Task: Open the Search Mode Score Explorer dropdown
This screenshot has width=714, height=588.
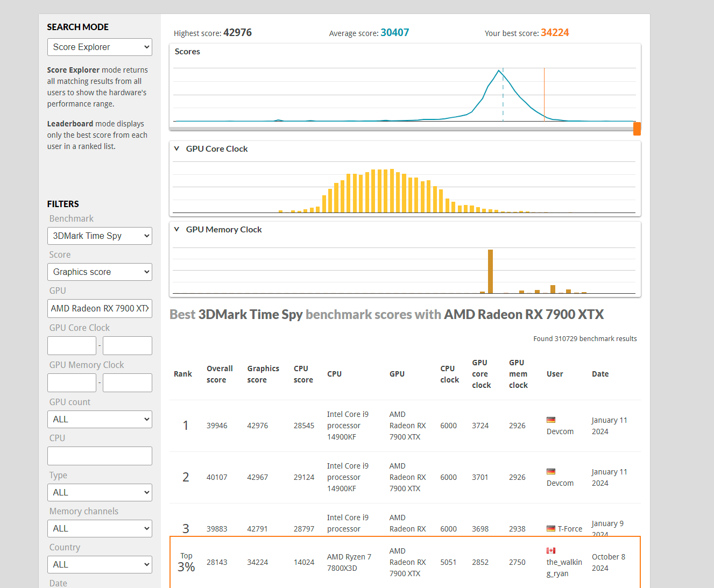Action: point(100,47)
